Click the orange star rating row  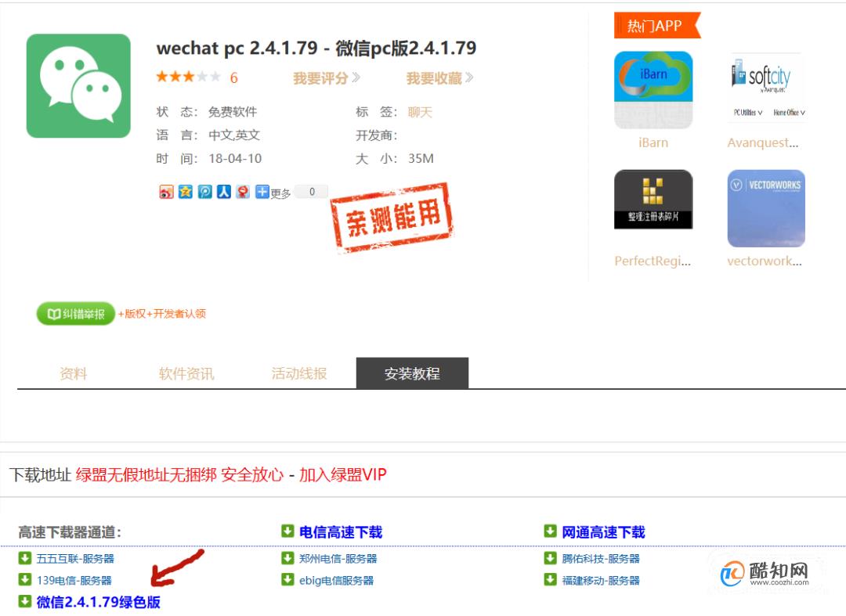[188, 77]
